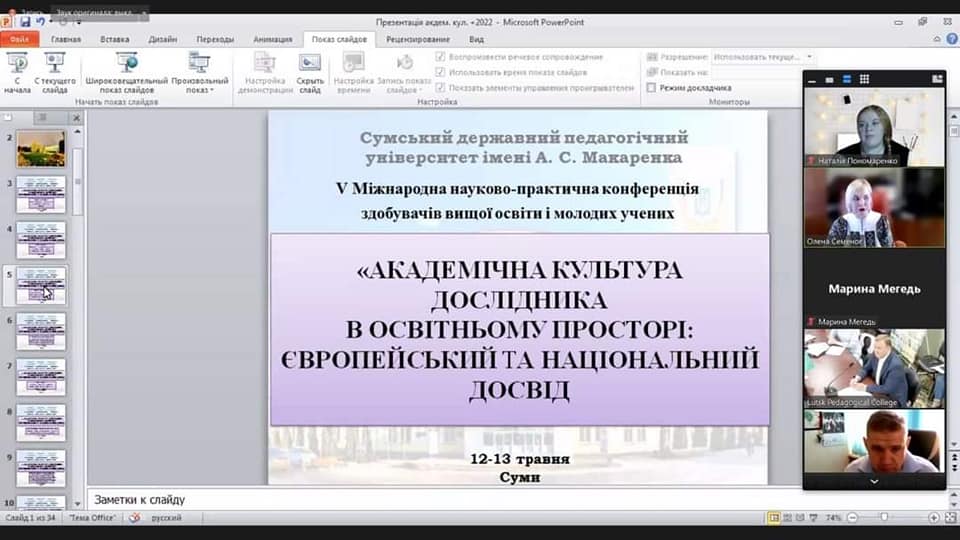Enable the Режим докладчика checkbox

(x=652, y=88)
